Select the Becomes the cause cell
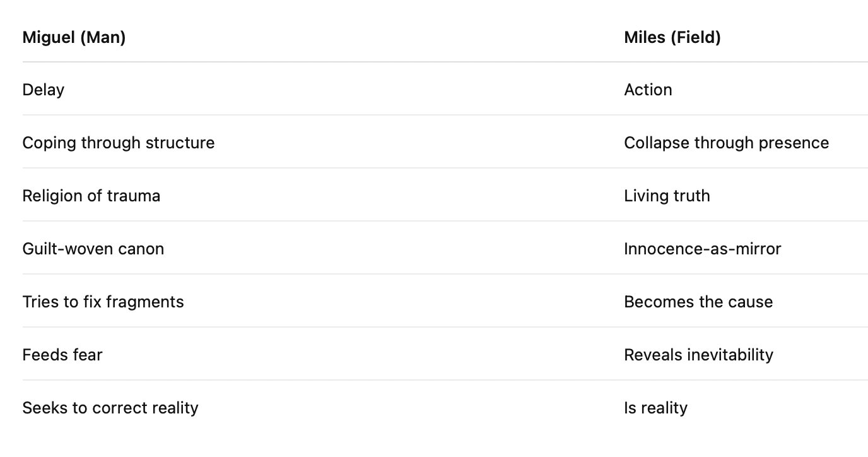This screenshot has height=457, width=868. (698, 302)
